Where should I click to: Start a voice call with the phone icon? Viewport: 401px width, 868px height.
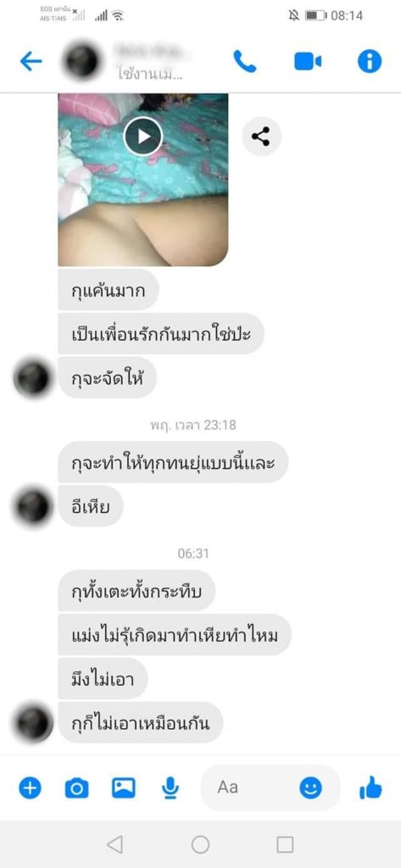tap(244, 61)
